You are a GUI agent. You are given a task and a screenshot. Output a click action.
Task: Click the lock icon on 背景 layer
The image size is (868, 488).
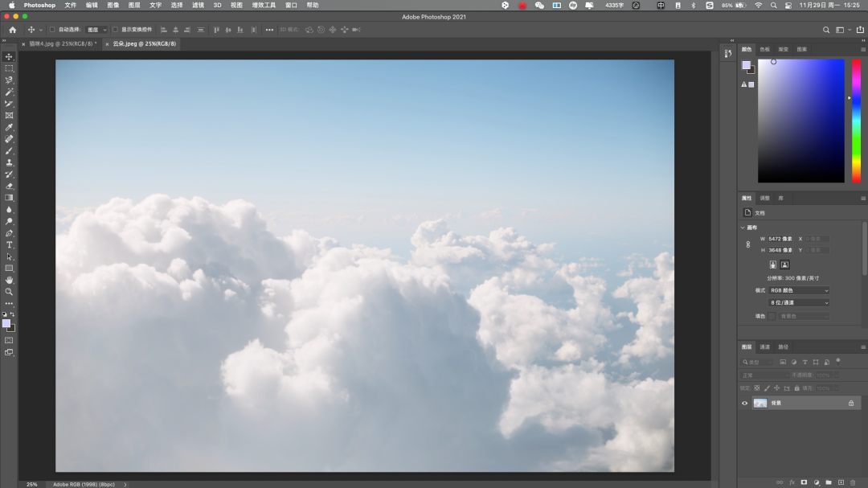[x=851, y=404]
